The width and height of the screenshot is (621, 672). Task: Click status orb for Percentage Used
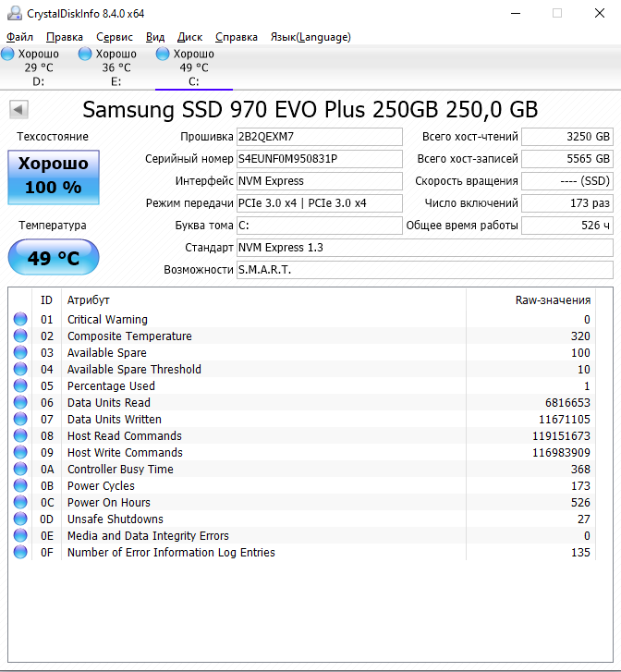[20, 385]
